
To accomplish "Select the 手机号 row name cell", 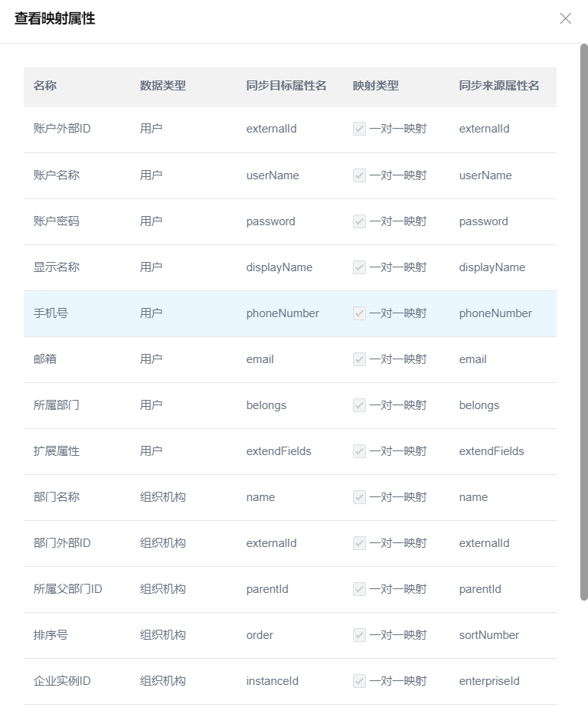I will 51,313.
